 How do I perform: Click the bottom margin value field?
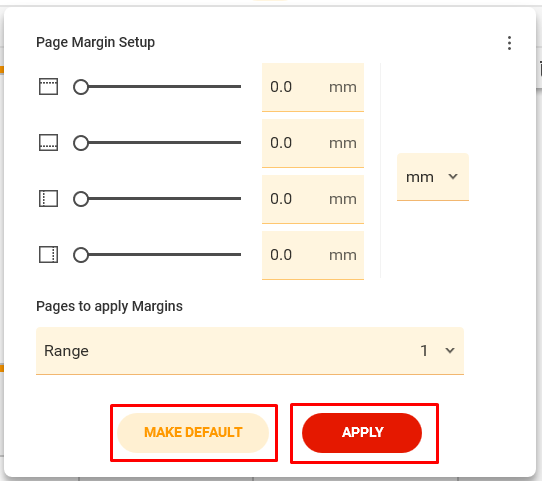click(313, 143)
